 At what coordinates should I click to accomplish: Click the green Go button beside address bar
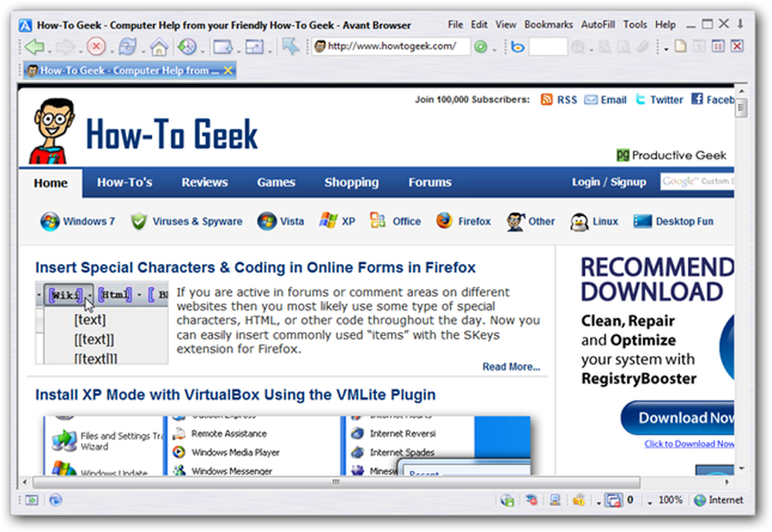coord(480,47)
